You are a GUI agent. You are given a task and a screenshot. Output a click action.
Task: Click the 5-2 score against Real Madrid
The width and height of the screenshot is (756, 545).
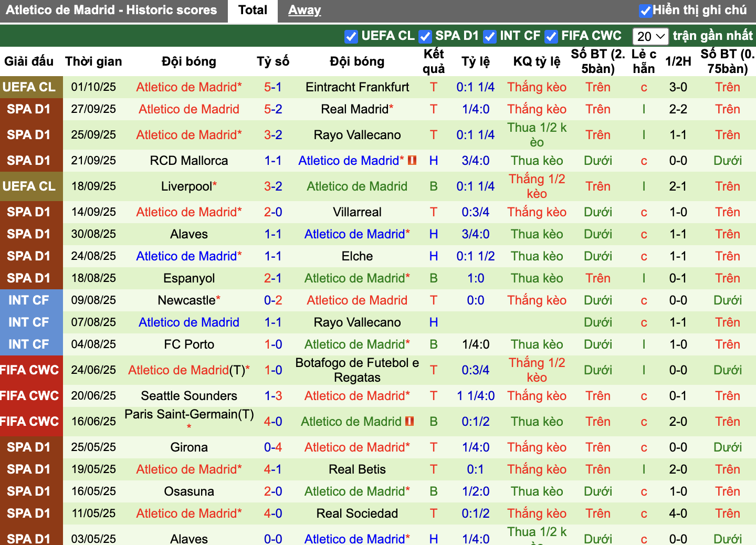pos(273,109)
